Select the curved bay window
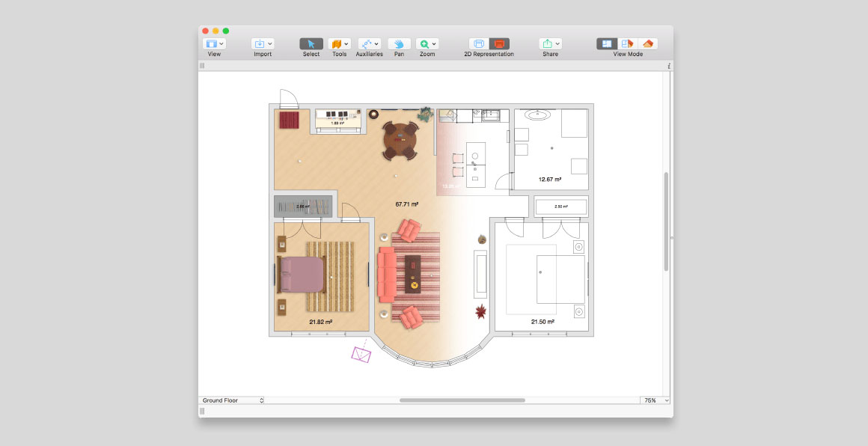This screenshot has height=446, width=868. tap(432, 355)
